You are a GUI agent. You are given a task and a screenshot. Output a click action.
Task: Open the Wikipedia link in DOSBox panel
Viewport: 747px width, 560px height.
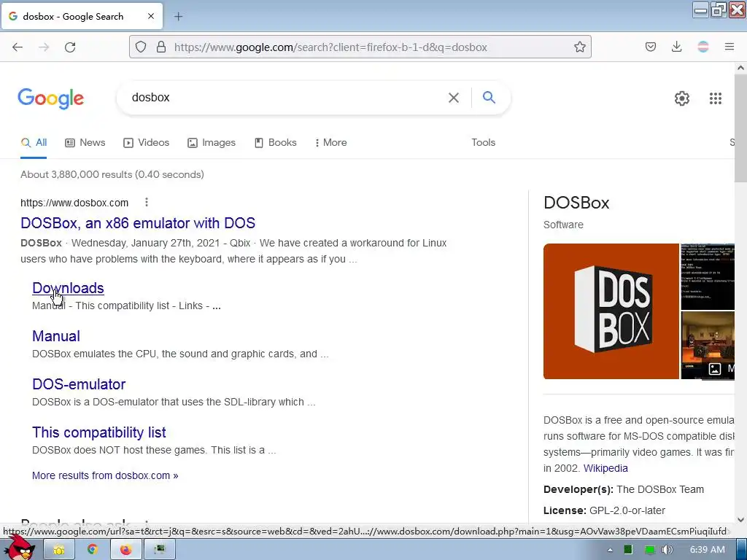pyautogui.click(x=605, y=468)
